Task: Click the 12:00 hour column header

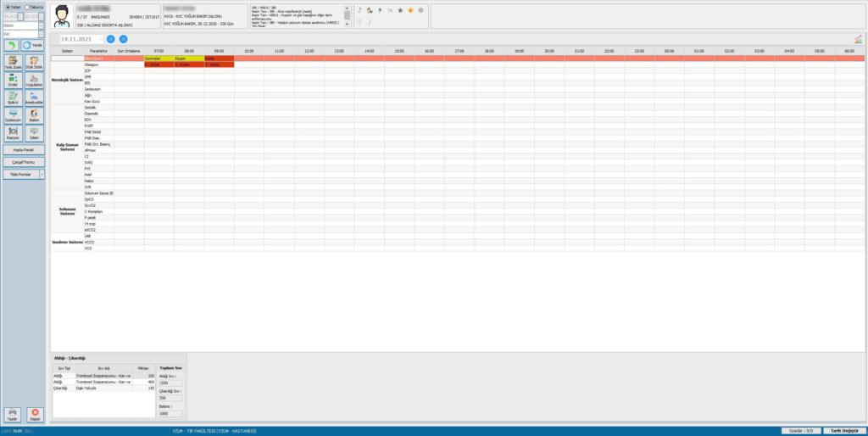Action: tap(309, 51)
